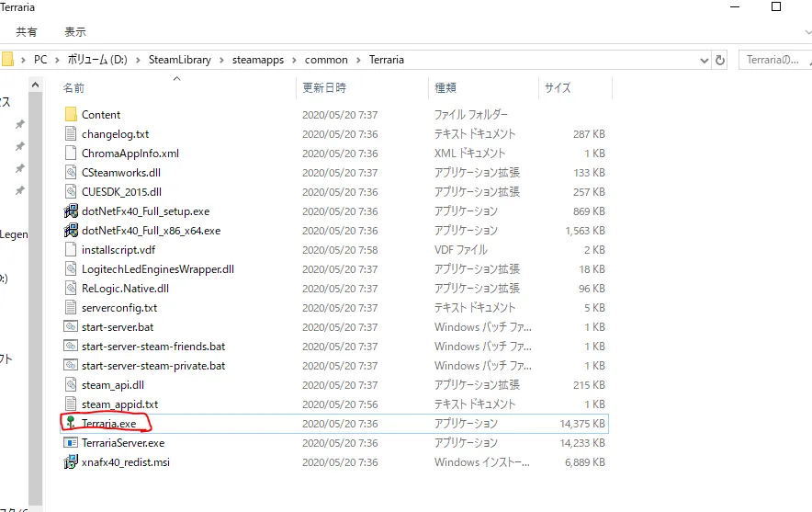Image resolution: width=812 pixels, height=512 pixels.
Task: Click the start-server.bat file icon
Action: (x=71, y=327)
